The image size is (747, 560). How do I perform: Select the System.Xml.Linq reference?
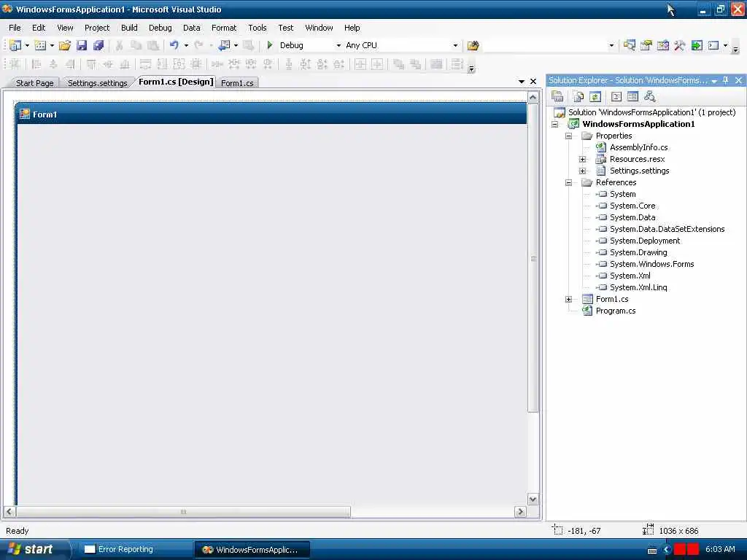[x=638, y=287]
